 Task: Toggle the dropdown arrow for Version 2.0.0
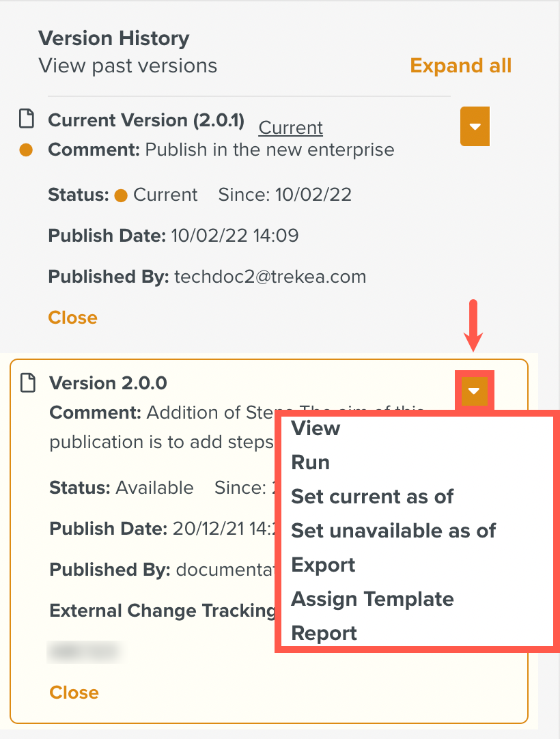474,390
